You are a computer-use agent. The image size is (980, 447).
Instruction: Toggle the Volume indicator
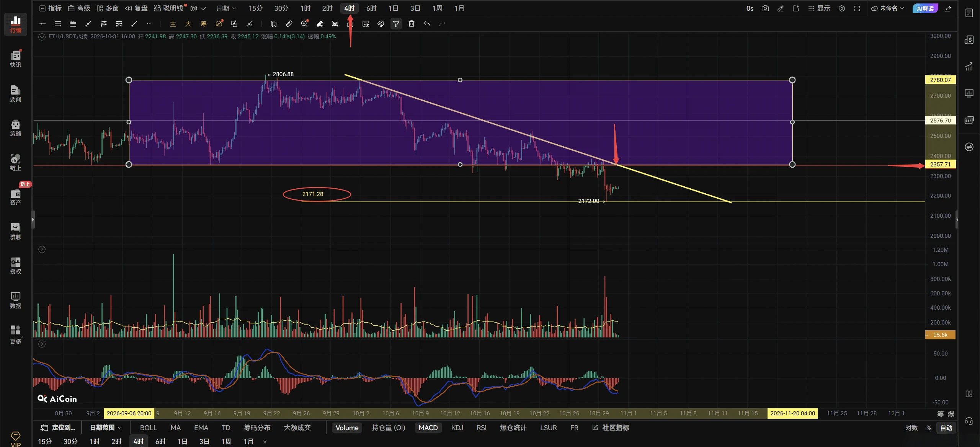click(x=347, y=428)
